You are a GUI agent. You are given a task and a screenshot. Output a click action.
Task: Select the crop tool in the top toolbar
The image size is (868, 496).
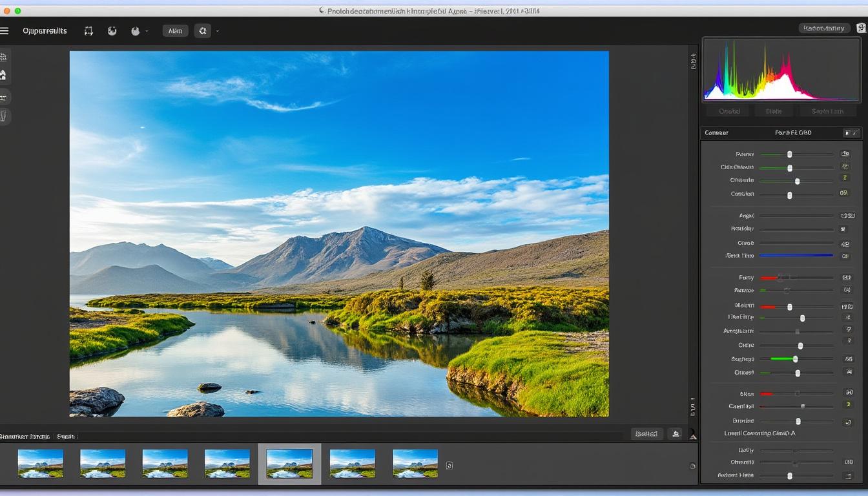pos(88,30)
